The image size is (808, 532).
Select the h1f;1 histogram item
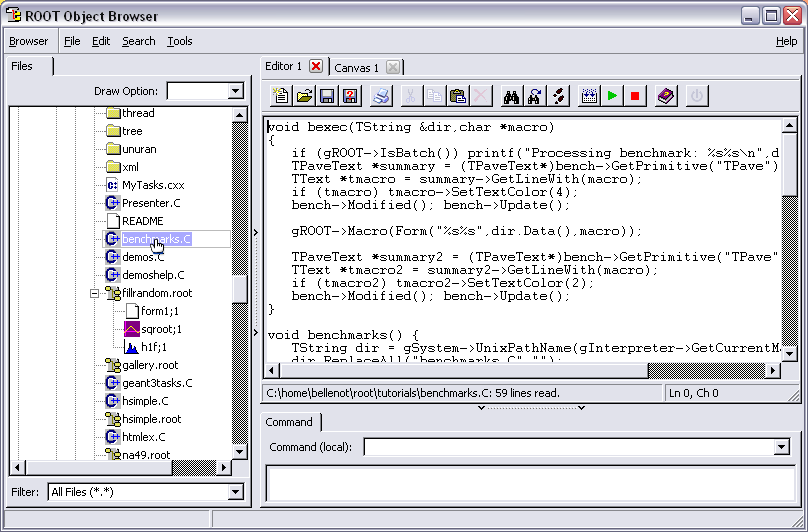tap(153, 347)
